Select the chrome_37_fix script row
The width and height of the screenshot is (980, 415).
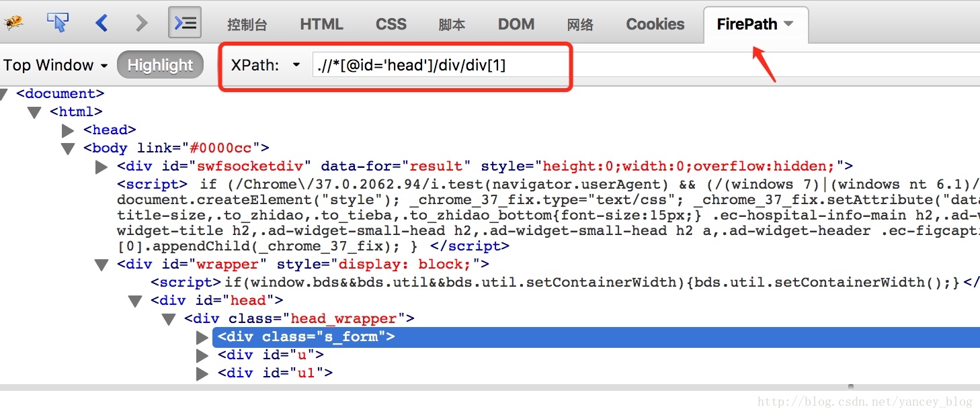[548, 215]
